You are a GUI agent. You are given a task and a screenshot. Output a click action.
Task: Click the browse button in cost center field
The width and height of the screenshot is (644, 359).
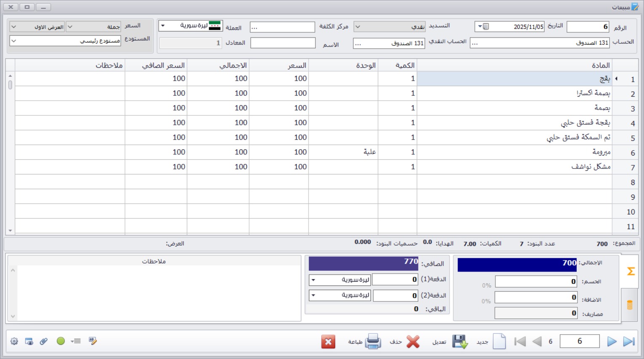254,27
